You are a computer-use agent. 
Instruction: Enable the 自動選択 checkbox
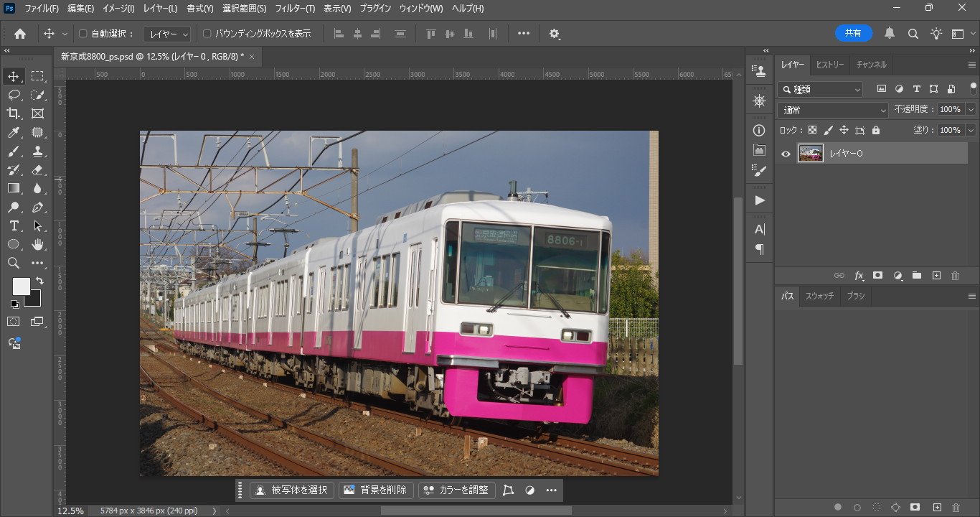83,34
